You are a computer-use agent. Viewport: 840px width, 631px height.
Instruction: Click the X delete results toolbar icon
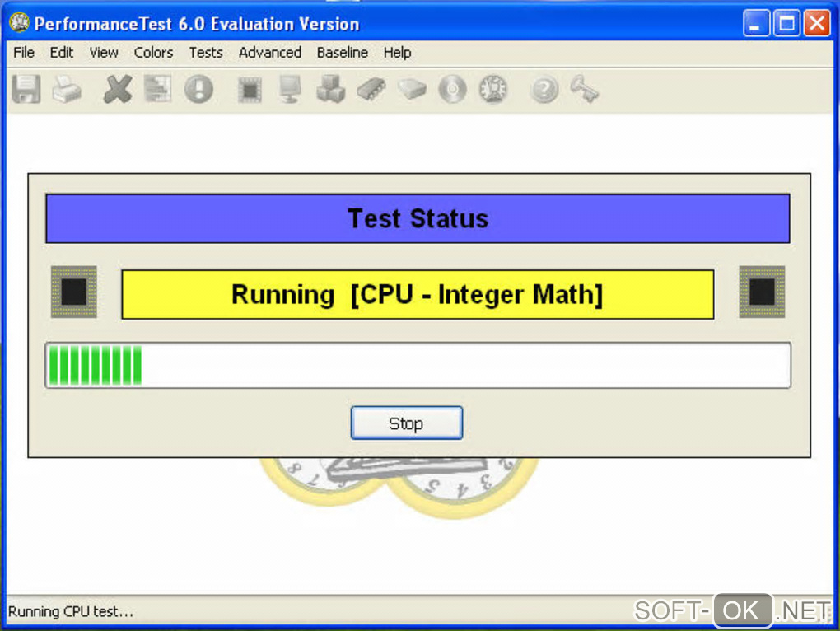(x=118, y=89)
